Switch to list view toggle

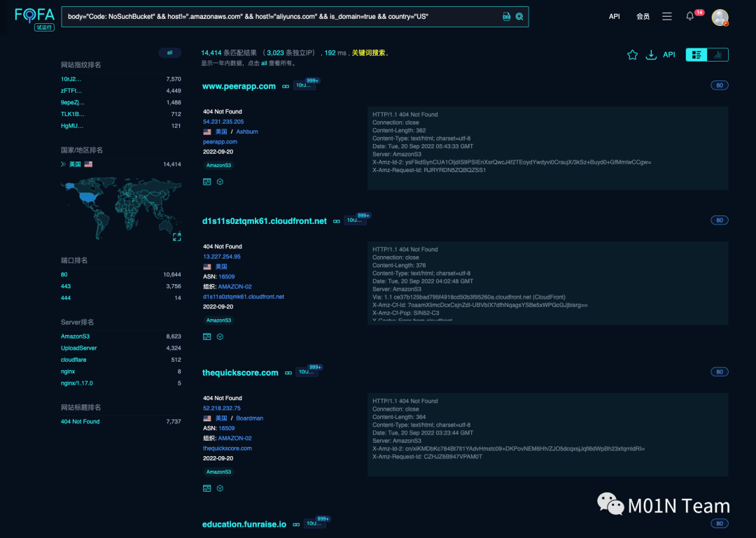(x=696, y=55)
